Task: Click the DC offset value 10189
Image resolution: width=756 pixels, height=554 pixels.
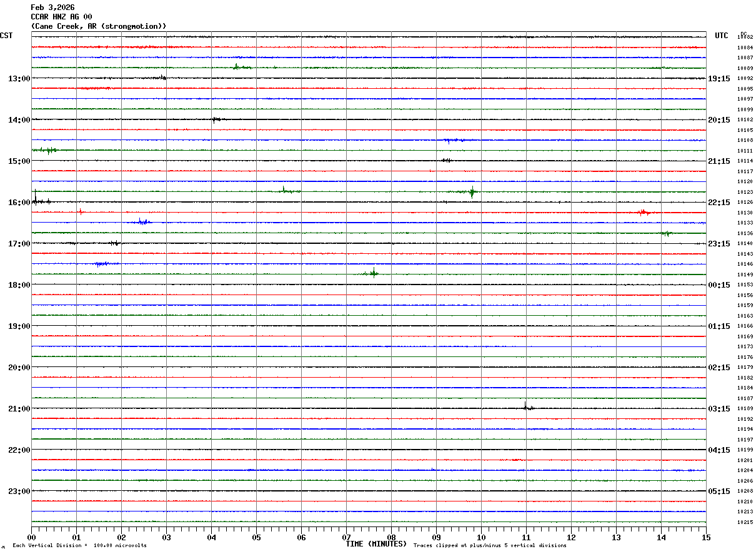Action: pos(745,408)
